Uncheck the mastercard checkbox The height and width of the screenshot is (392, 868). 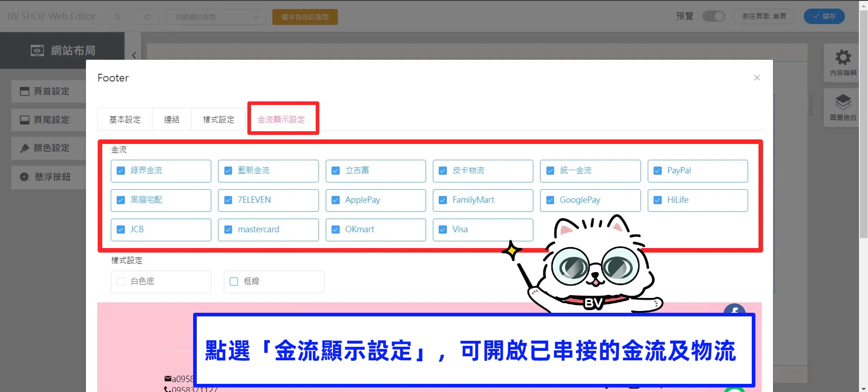tap(228, 229)
